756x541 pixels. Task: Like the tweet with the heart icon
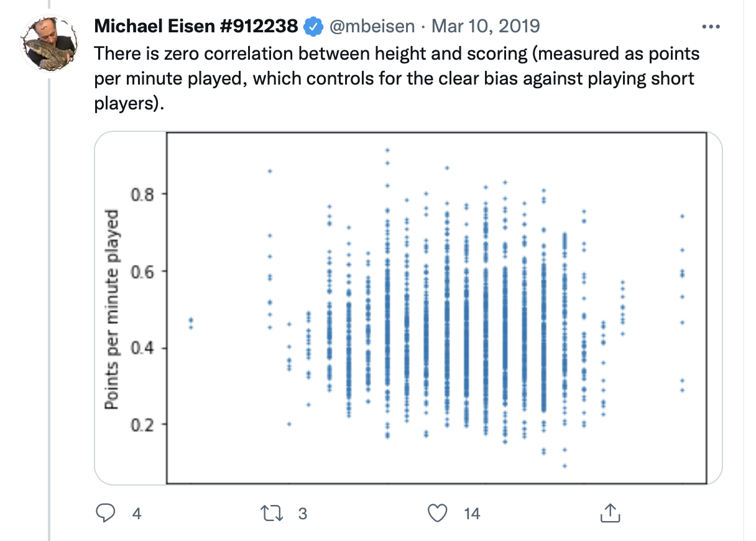(x=439, y=513)
